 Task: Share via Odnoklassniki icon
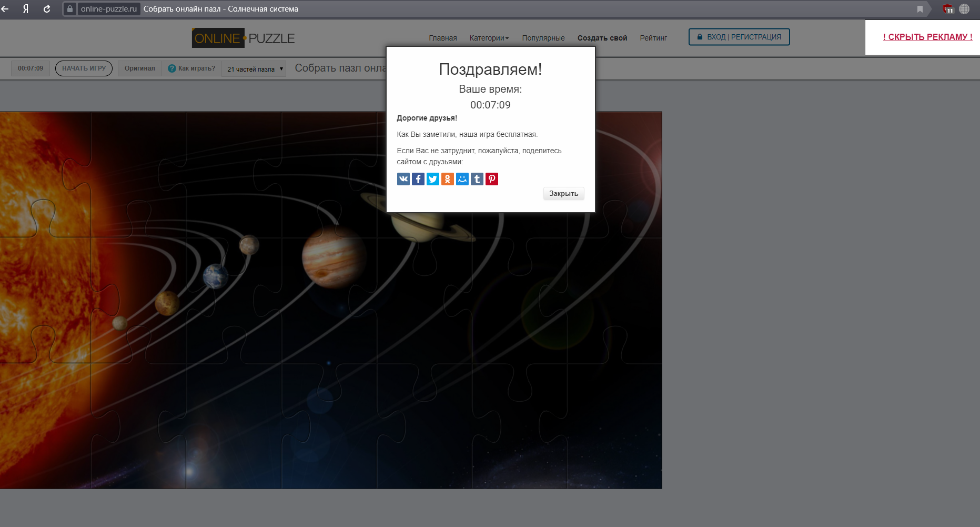[x=447, y=179]
